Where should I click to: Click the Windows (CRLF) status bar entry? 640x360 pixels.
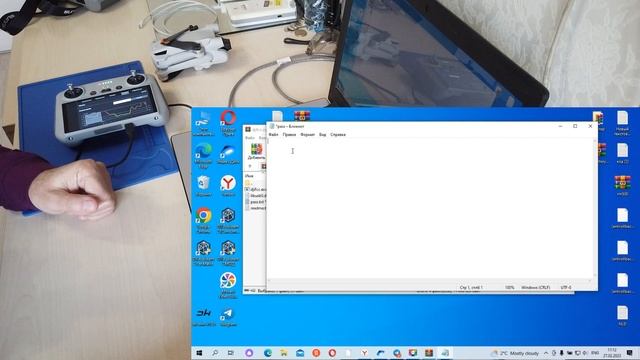tap(536, 287)
